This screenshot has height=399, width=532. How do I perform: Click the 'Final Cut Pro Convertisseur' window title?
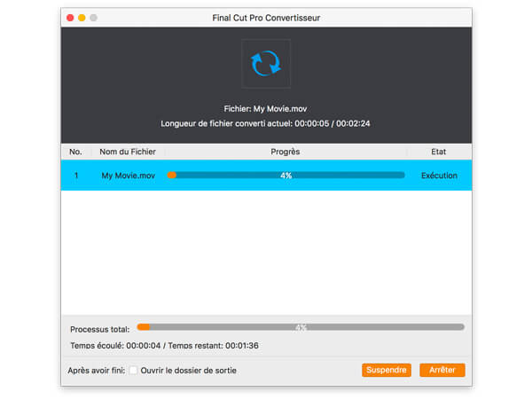click(266, 18)
